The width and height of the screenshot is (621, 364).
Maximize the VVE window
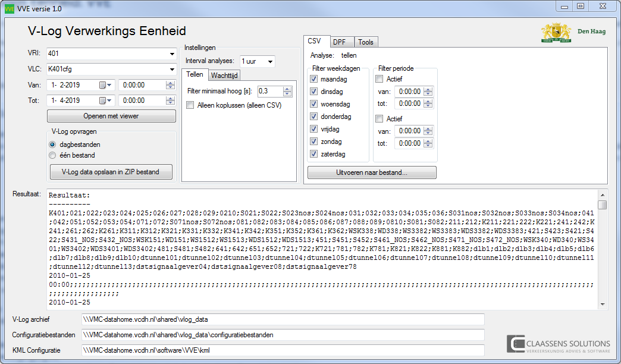(x=581, y=7)
